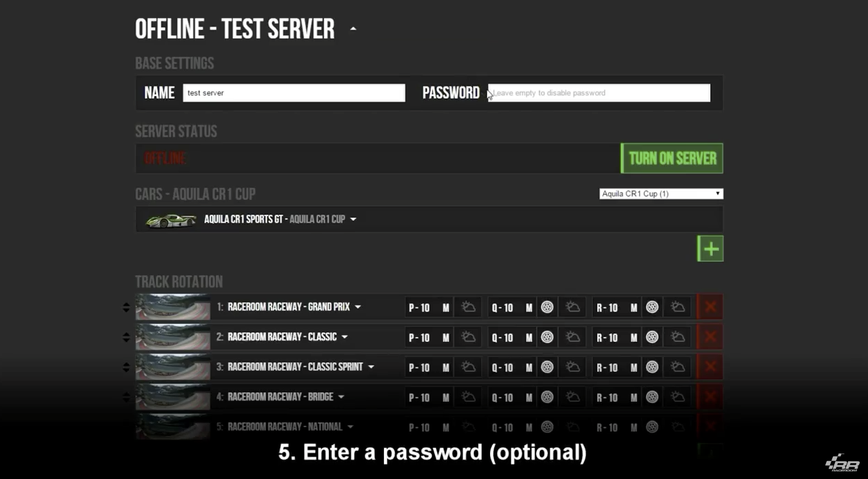Set practice weather for Raceroom Raceway - Grand Prix
Image resolution: width=868 pixels, height=479 pixels.
coord(468,307)
